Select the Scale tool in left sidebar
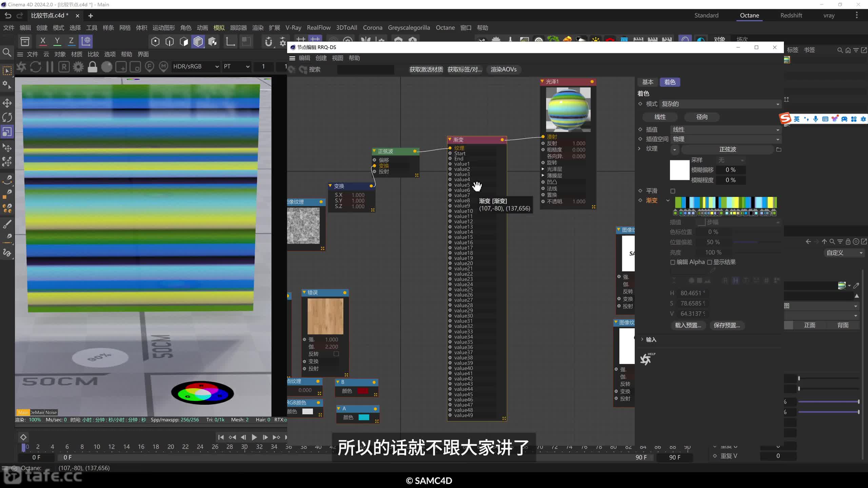Viewport: 868px width, 488px height. 7,131
